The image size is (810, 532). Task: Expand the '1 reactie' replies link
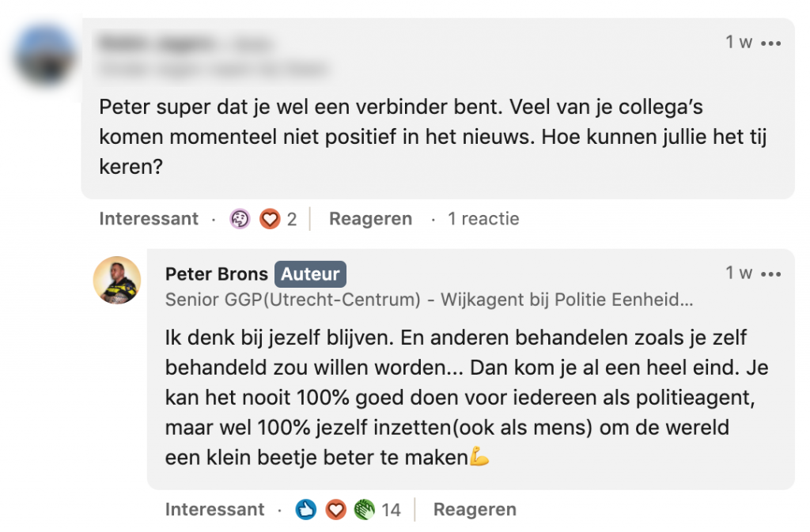click(x=483, y=219)
